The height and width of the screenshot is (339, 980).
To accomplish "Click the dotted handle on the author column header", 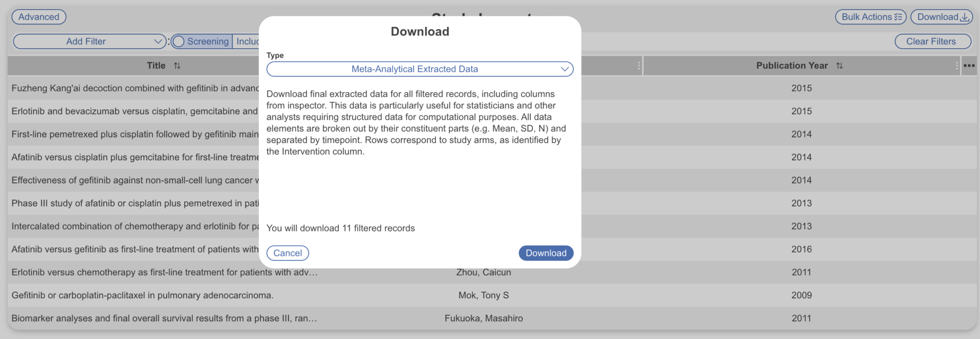I will [x=638, y=66].
